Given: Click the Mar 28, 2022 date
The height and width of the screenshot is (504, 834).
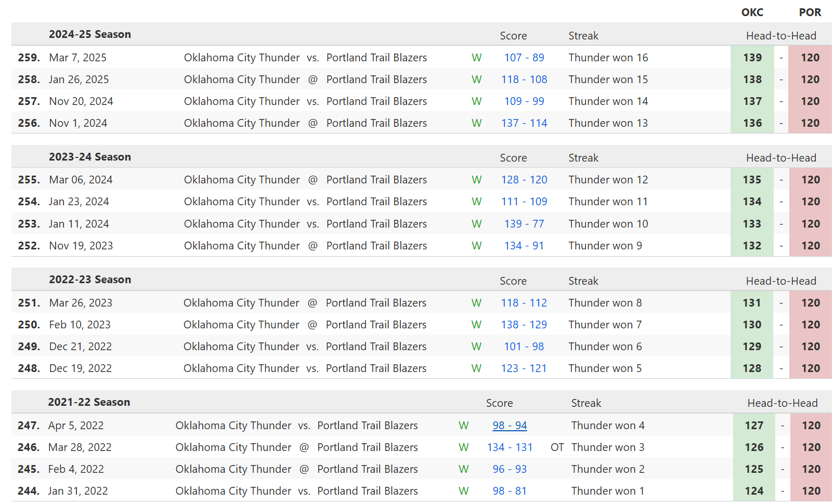Looking at the screenshot, I should (x=80, y=447).
